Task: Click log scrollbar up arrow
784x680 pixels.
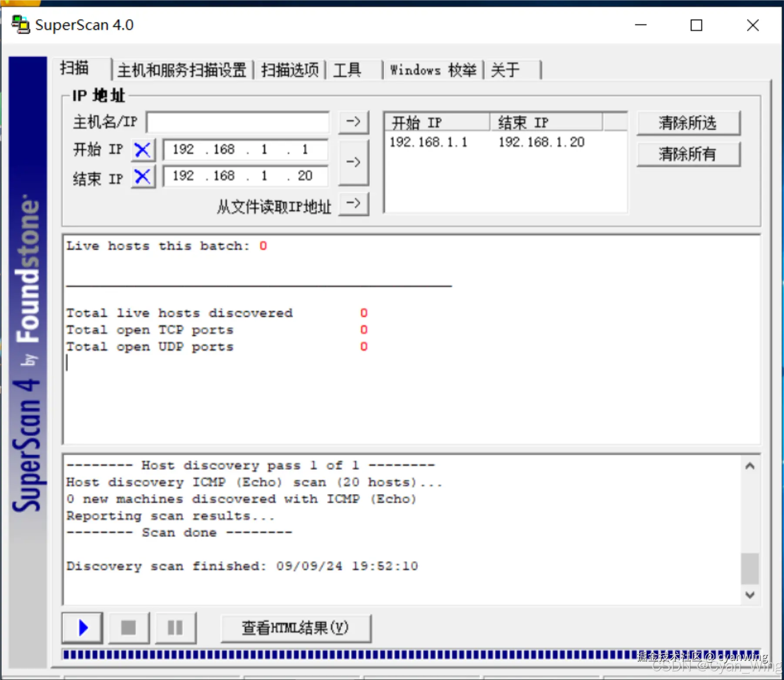Action: [x=750, y=466]
